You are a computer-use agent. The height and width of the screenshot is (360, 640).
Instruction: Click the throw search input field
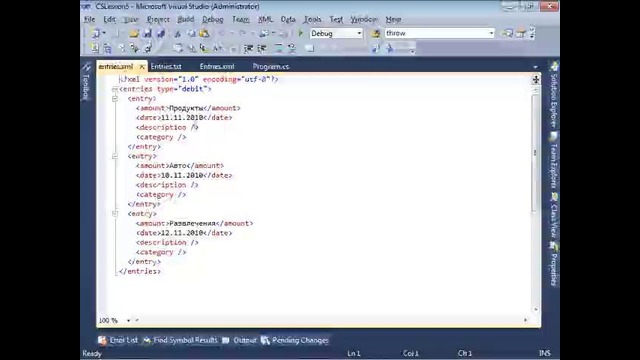click(x=436, y=33)
